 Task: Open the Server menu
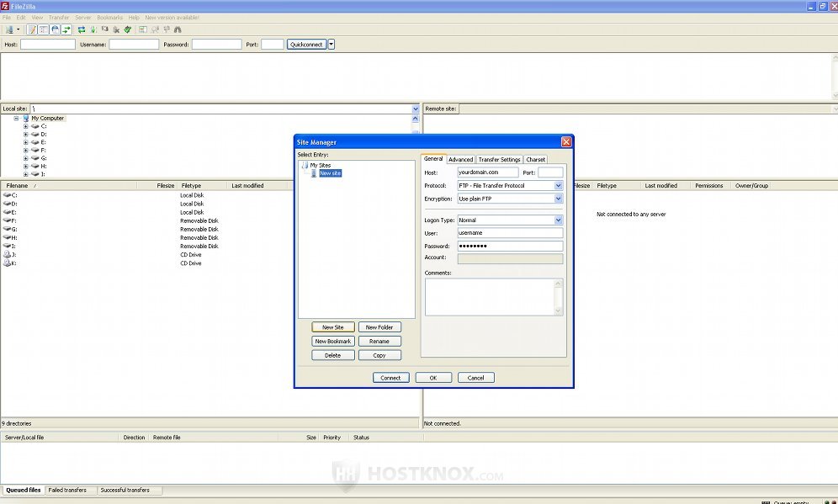pos(82,17)
